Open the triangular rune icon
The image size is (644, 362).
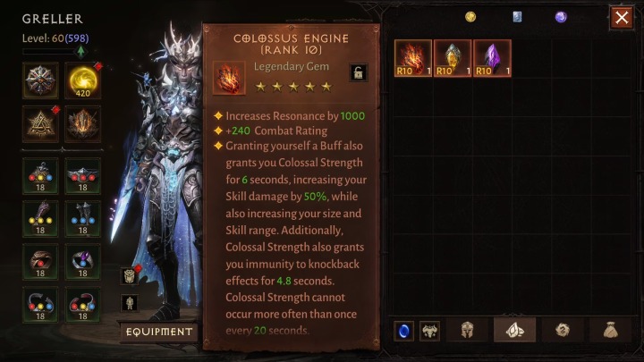coord(40,124)
